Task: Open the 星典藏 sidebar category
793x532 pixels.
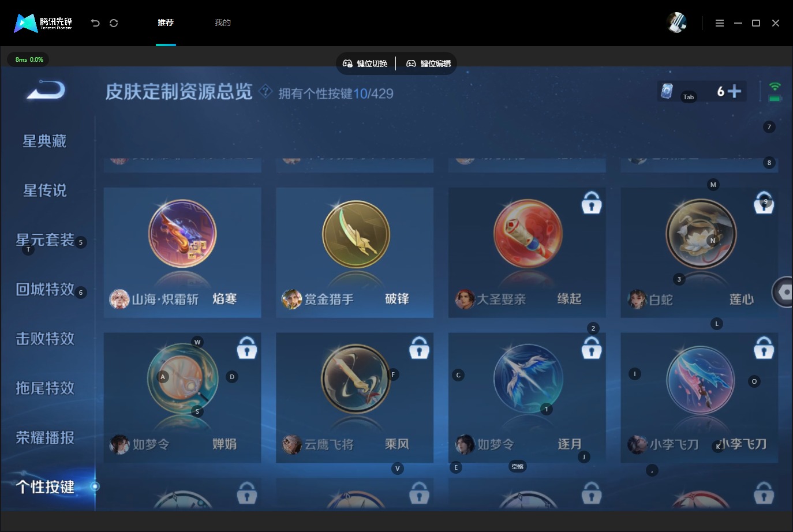Action: point(44,141)
